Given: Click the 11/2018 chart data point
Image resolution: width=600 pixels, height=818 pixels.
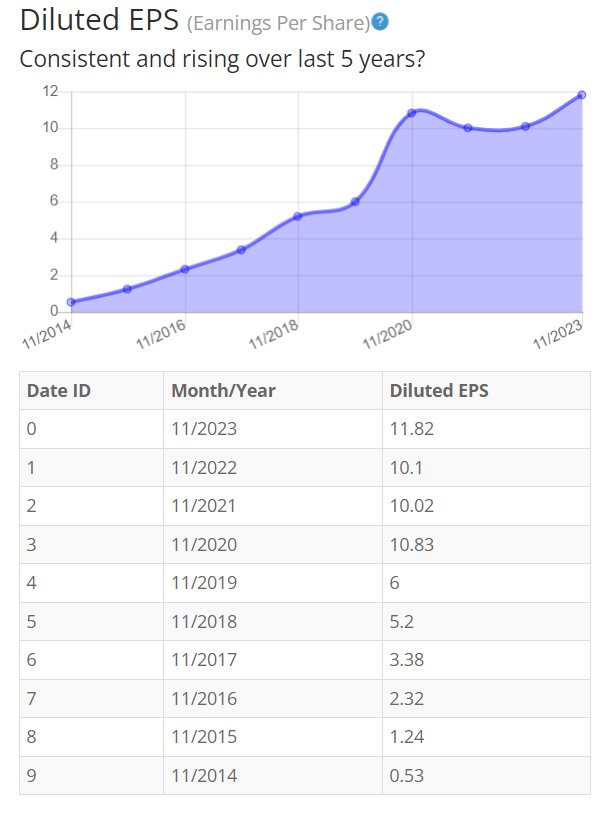Looking at the screenshot, I should point(298,216).
